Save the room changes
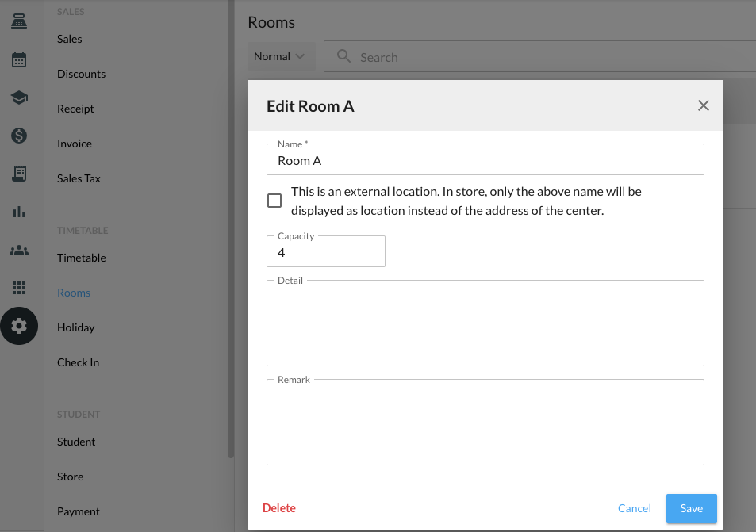The height and width of the screenshot is (532, 756). point(692,508)
